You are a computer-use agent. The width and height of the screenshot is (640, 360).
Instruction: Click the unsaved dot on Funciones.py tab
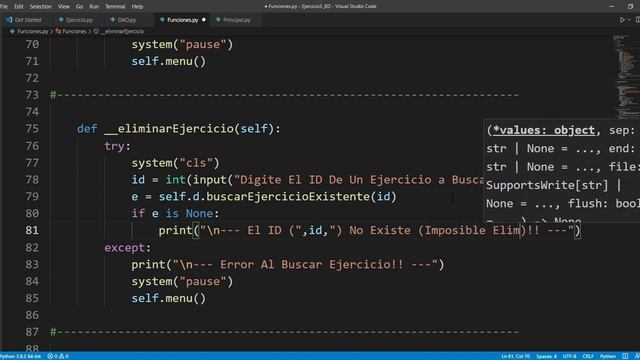204,20
